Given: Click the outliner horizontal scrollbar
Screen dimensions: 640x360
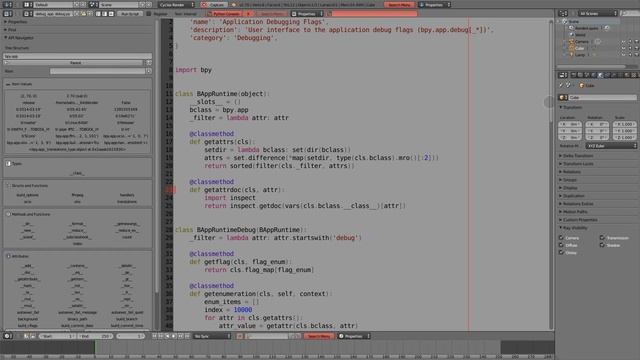Looking at the screenshot, I should point(591,66).
